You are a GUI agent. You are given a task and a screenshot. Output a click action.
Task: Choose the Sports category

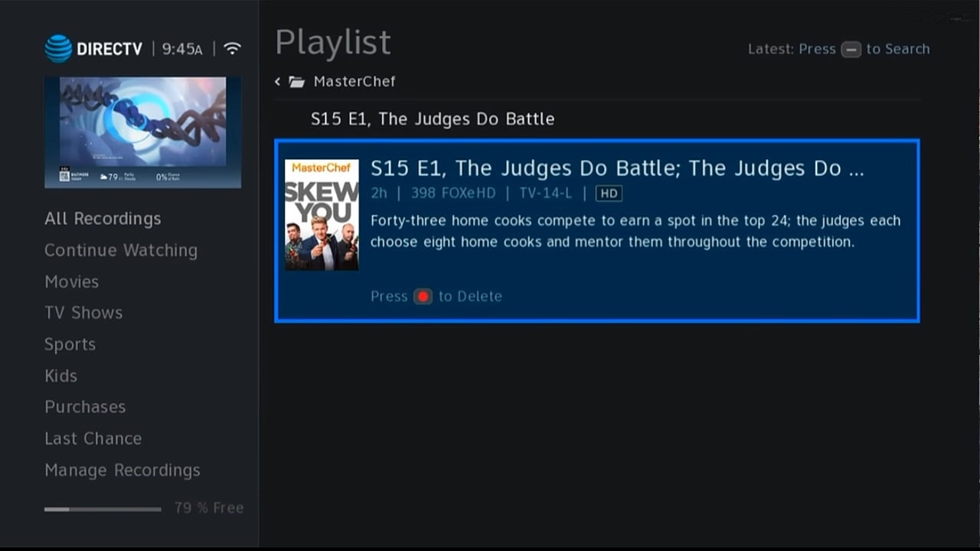pos(70,344)
